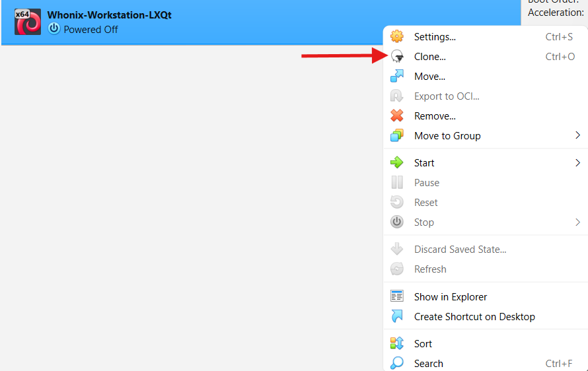Image resolution: width=588 pixels, height=371 pixels.
Task: Expand the Start submenu arrow
Action: click(x=577, y=163)
